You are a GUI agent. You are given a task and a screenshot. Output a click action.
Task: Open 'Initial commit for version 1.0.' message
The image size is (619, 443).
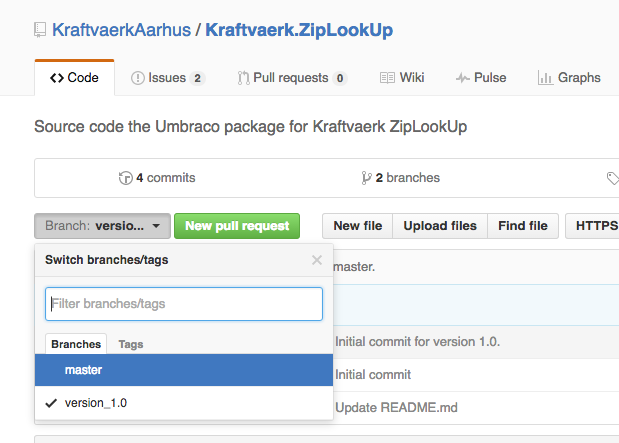click(x=417, y=342)
